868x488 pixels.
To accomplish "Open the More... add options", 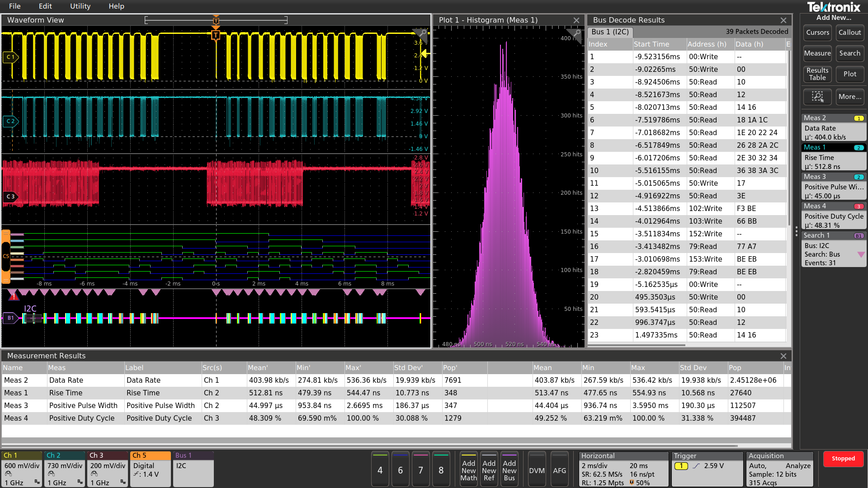I will coord(849,97).
